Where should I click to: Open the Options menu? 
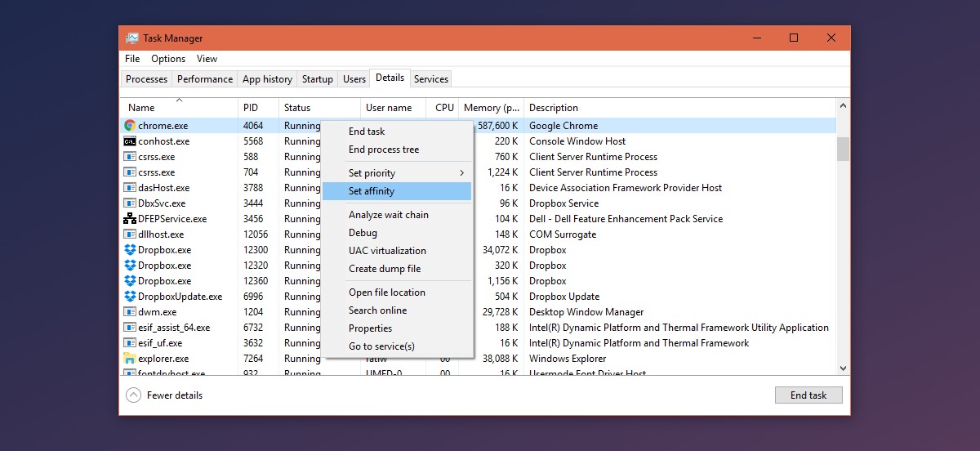168,59
